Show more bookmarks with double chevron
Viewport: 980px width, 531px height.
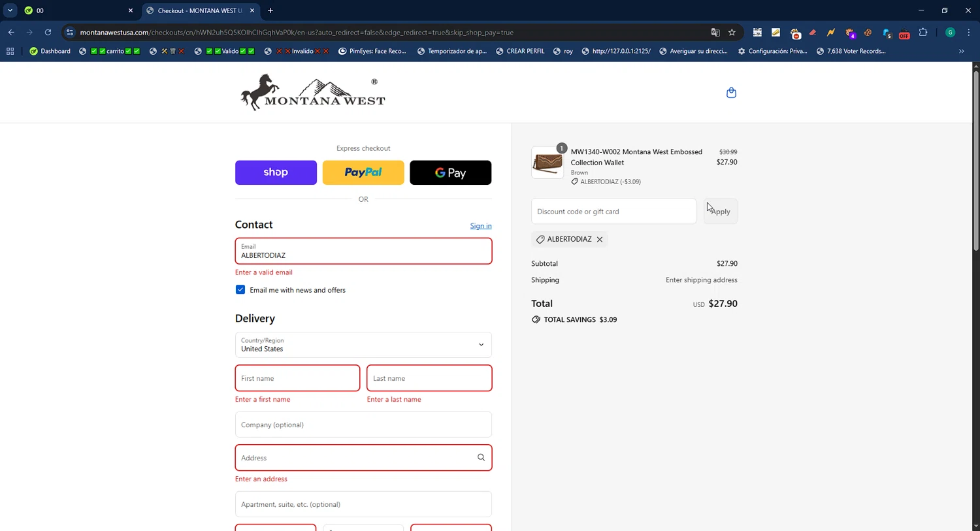click(x=962, y=51)
